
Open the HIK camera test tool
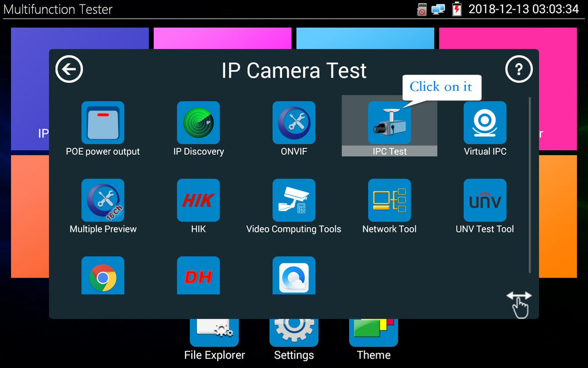click(198, 200)
